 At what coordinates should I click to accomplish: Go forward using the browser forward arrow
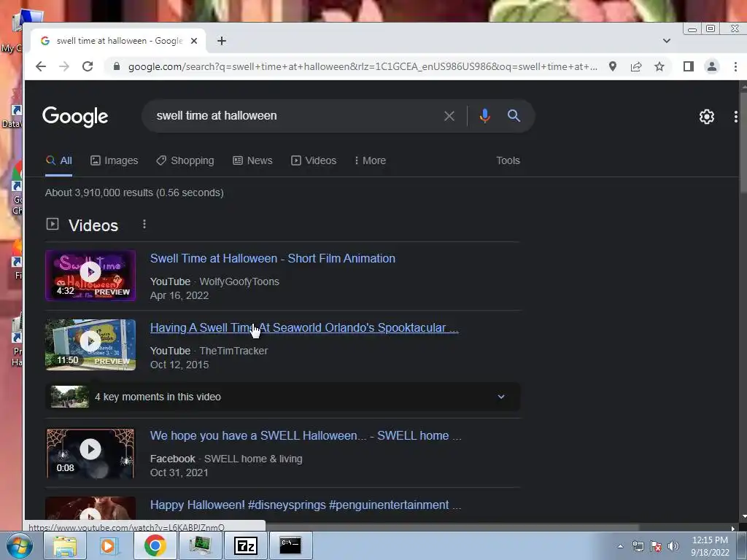click(64, 66)
